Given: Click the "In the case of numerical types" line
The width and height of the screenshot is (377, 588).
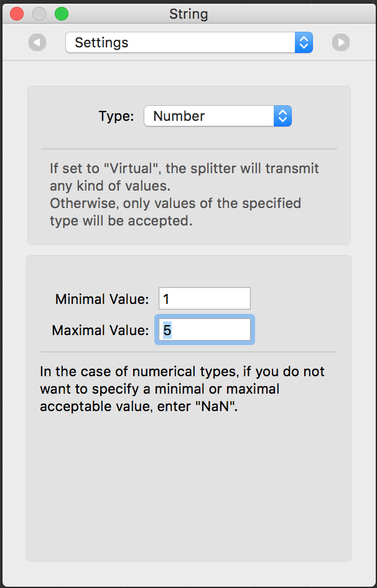Looking at the screenshot, I should click(182, 371).
